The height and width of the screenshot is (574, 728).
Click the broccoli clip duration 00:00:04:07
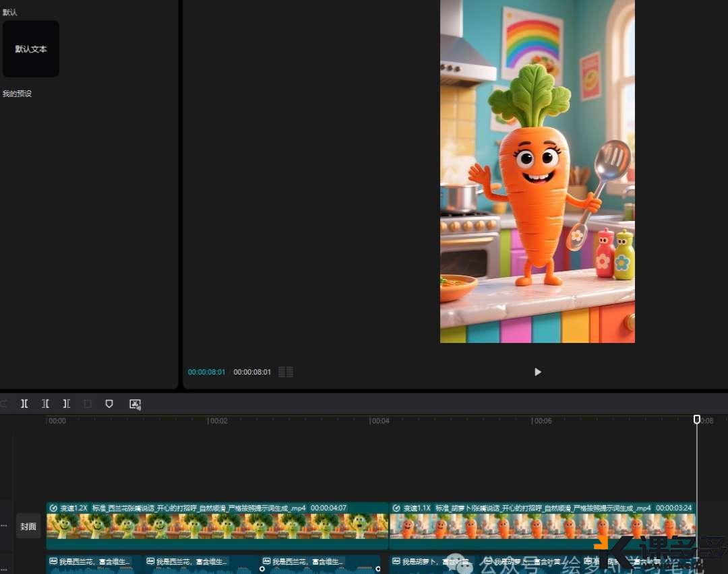(x=329, y=508)
